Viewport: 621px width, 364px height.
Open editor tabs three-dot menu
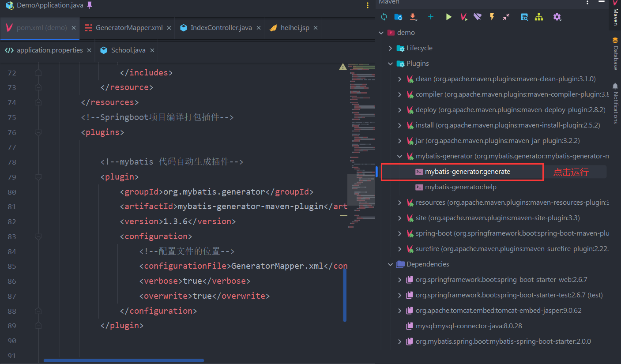(368, 6)
